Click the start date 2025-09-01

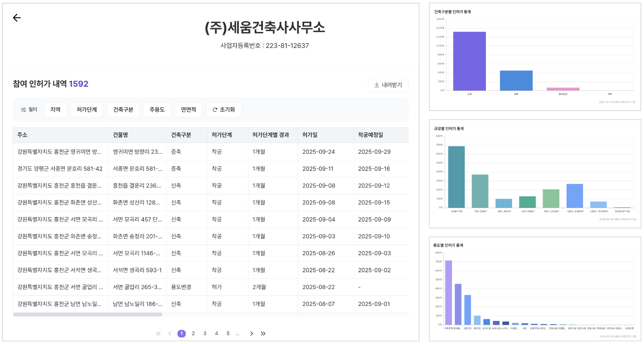[374, 304]
